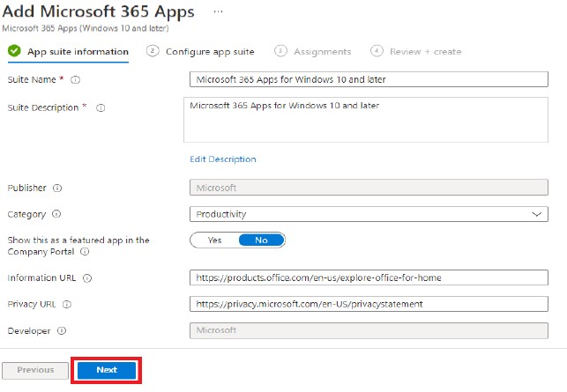The width and height of the screenshot is (567, 392).
Task: Click the Information URL info icon
Action: coord(87,278)
